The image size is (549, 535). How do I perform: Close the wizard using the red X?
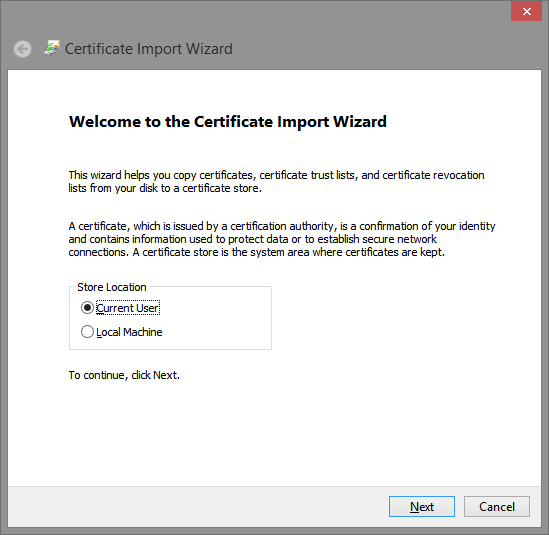pos(526,12)
